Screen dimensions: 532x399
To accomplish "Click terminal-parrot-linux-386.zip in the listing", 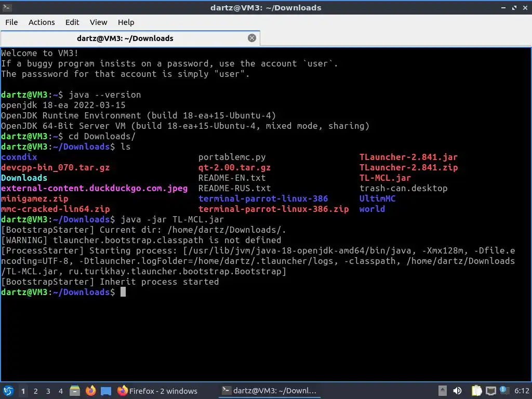I will pyautogui.click(x=273, y=209).
